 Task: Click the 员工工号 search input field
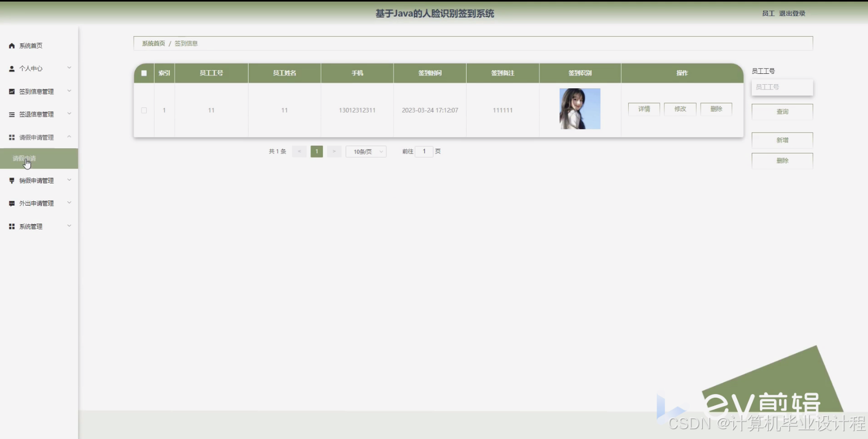pos(782,87)
